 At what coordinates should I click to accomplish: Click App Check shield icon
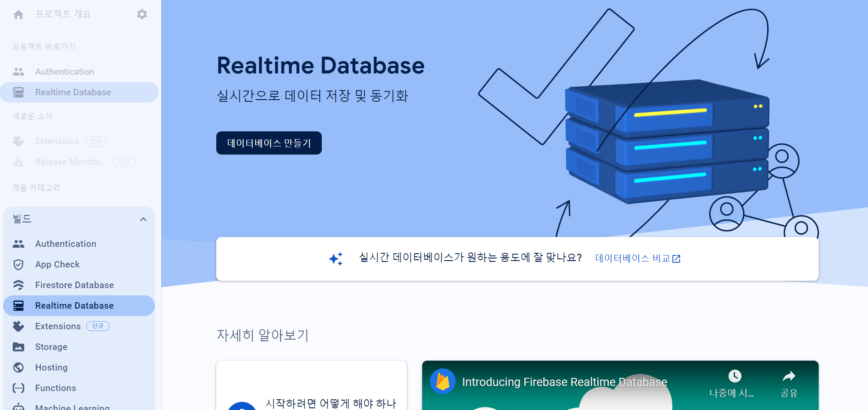pos(18,264)
